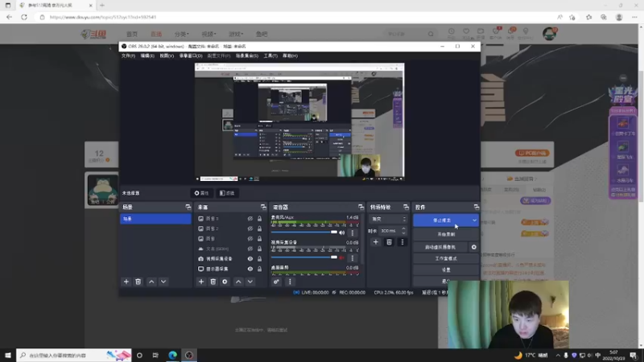The width and height of the screenshot is (644, 362).
Task: Click the source Filters button below the preview
Action: click(227, 193)
